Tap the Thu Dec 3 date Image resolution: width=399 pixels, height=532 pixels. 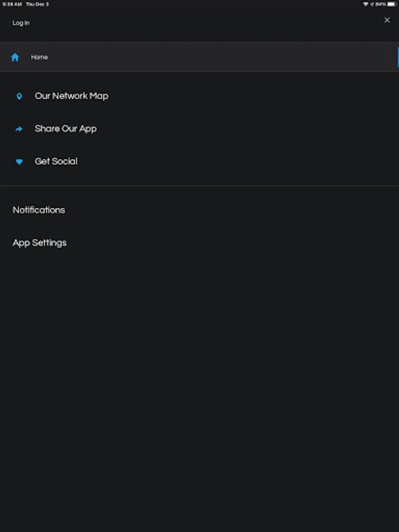point(37,4)
